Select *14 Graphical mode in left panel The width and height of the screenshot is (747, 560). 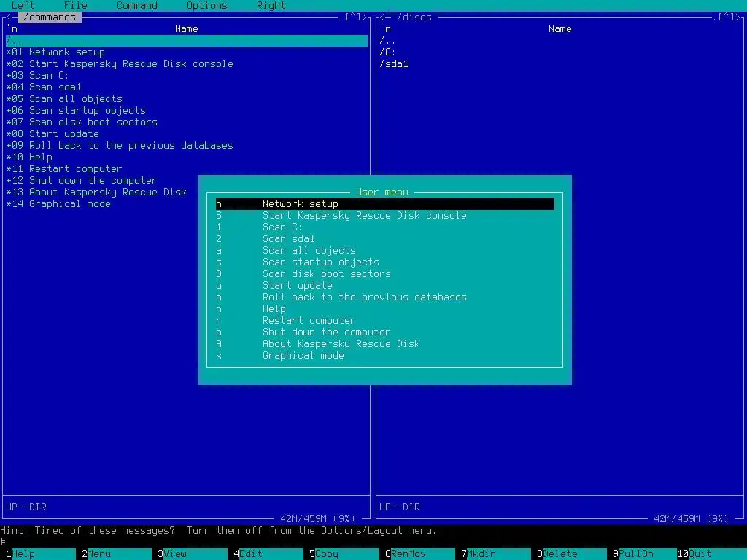click(x=102, y=204)
